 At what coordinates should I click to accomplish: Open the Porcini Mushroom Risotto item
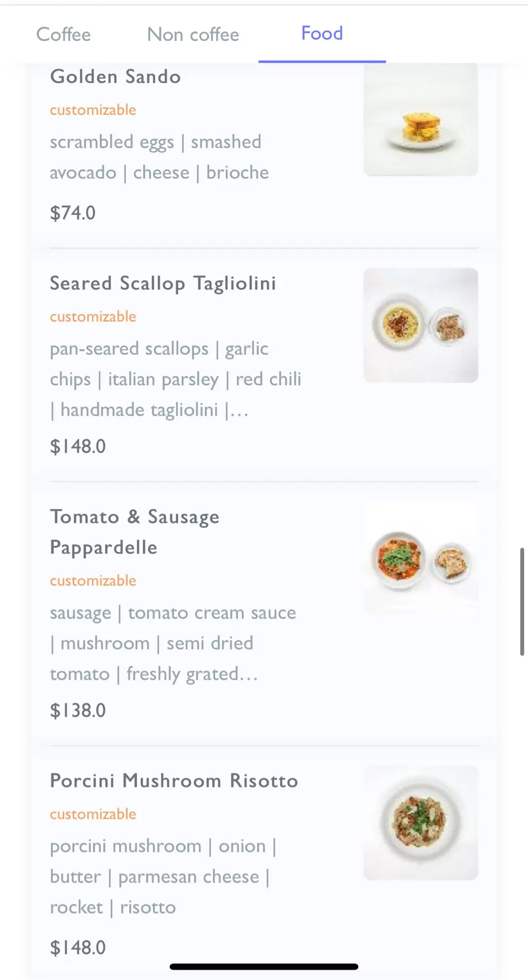[174, 781]
